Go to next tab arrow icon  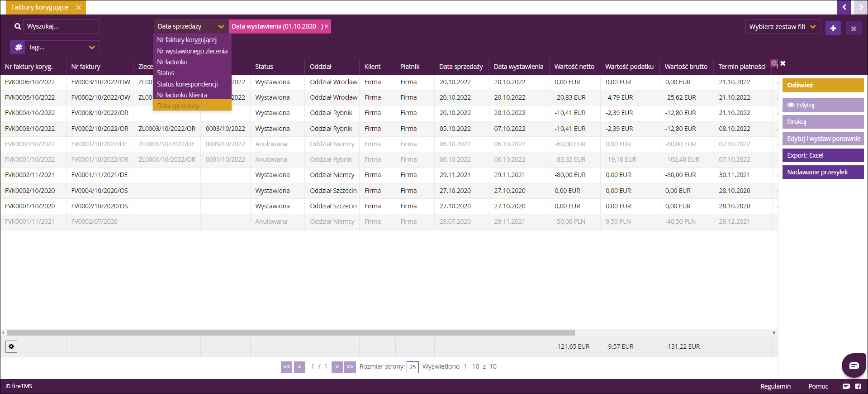point(860,7)
